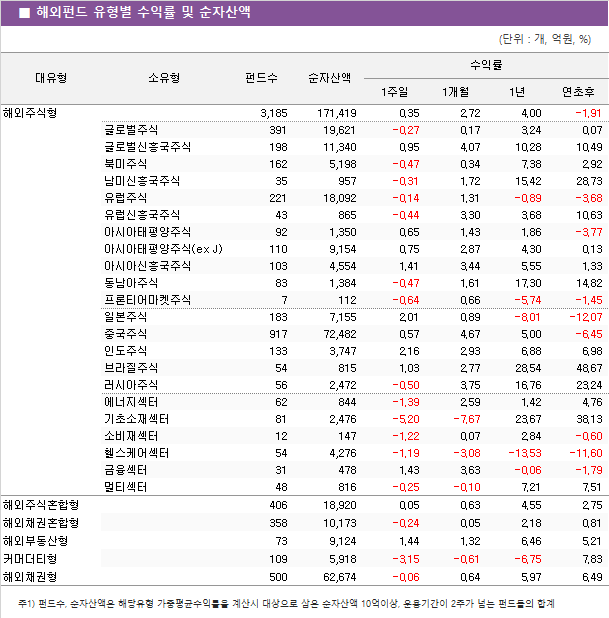Click the 917 fund count for 중국주식

coord(278,334)
